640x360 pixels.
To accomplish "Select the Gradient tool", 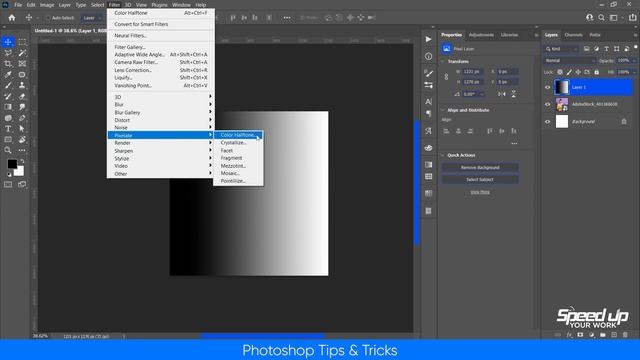I will tap(8, 107).
